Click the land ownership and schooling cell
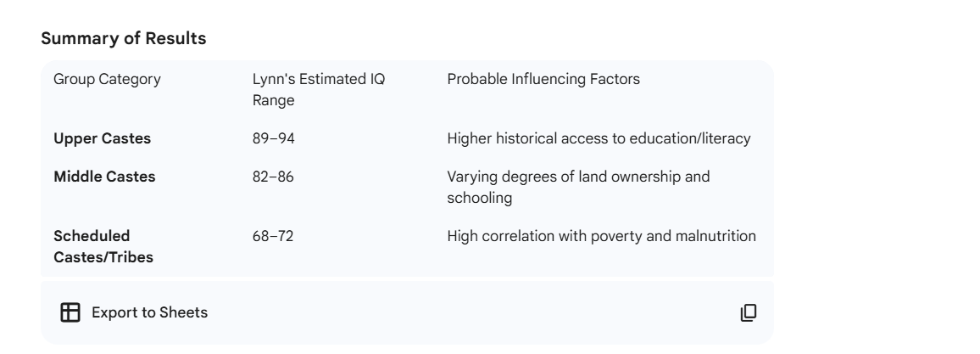 coord(578,186)
